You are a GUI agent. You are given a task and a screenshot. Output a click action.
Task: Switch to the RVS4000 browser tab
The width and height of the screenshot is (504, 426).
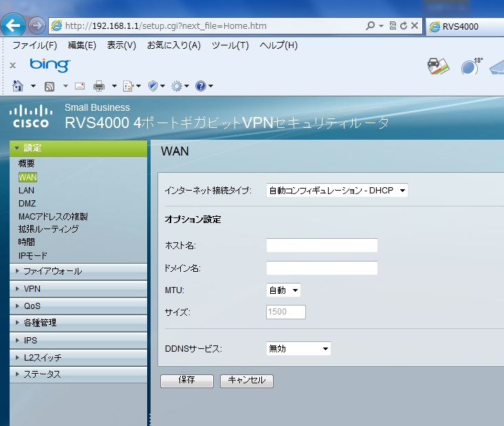[x=465, y=26]
